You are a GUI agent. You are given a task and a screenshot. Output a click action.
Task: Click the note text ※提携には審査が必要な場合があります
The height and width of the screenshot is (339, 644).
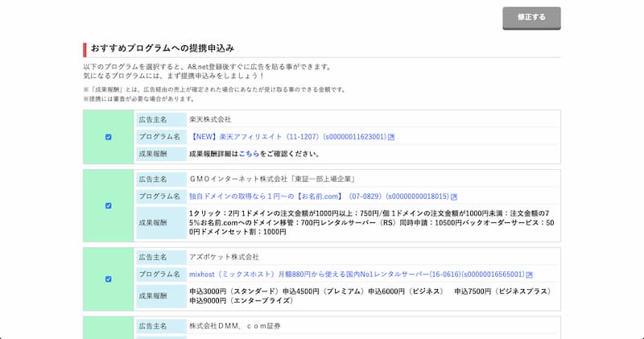coord(138,99)
